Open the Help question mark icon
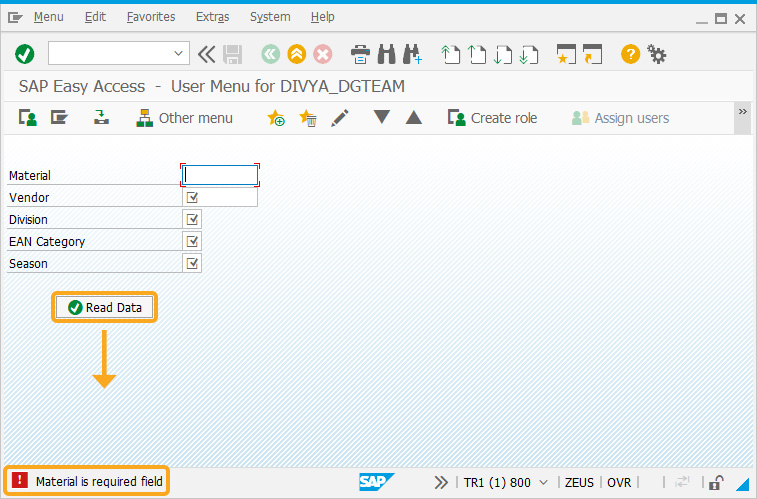757x499 pixels. (630, 54)
